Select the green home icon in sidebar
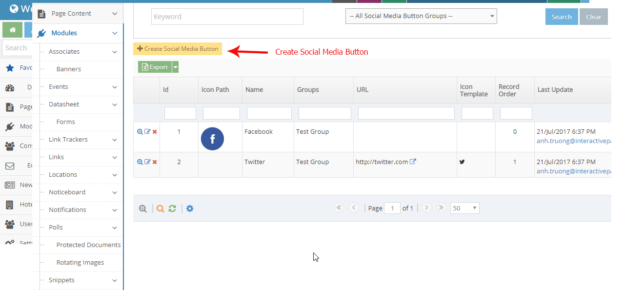 (12, 30)
